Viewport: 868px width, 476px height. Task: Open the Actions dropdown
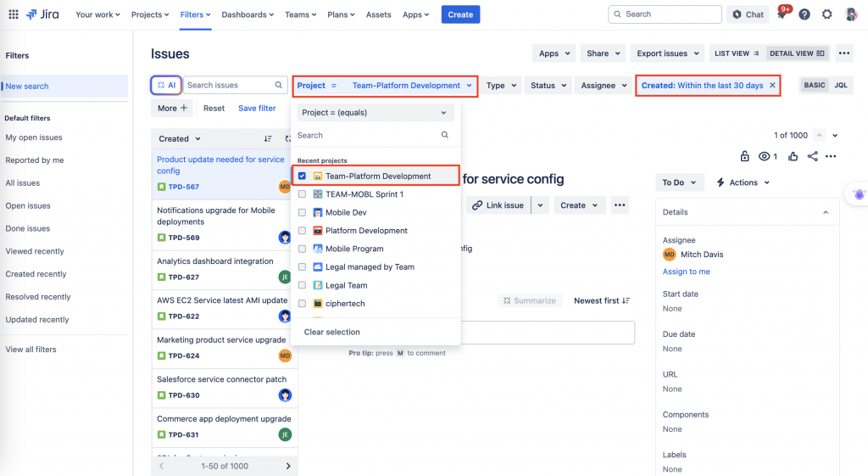tap(743, 182)
